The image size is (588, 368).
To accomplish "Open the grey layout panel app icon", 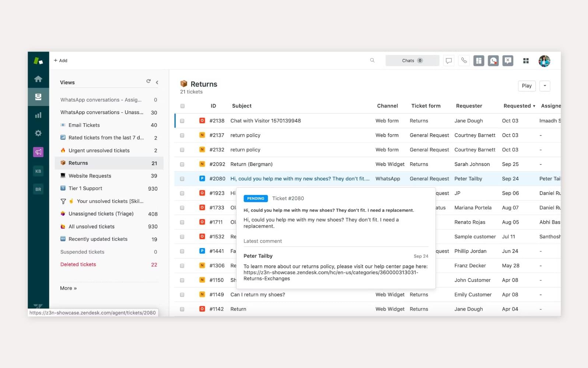I will click(479, 61).
